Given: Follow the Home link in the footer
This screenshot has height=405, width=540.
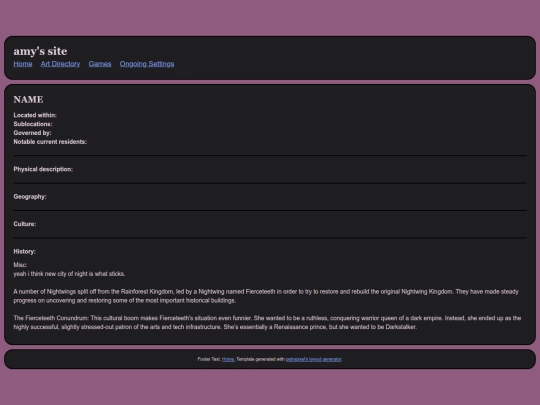Looking at the screenshot, I should point(228,359).
